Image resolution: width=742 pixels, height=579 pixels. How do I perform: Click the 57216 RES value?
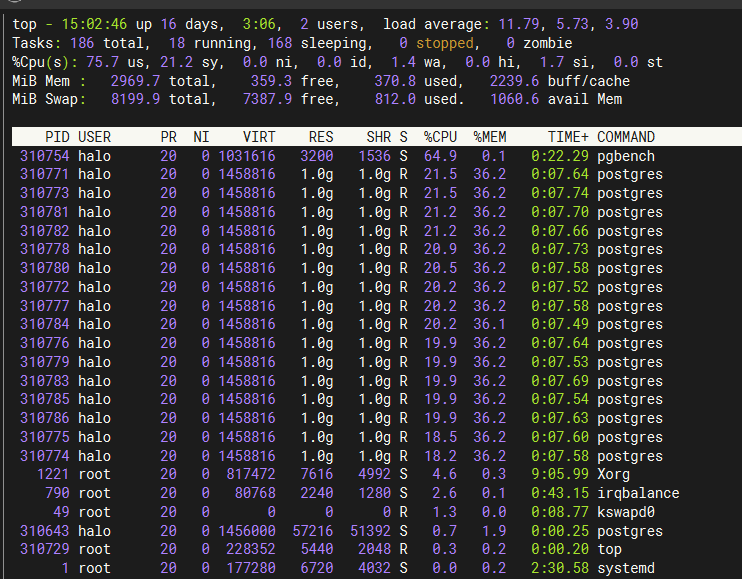point(313,531)
